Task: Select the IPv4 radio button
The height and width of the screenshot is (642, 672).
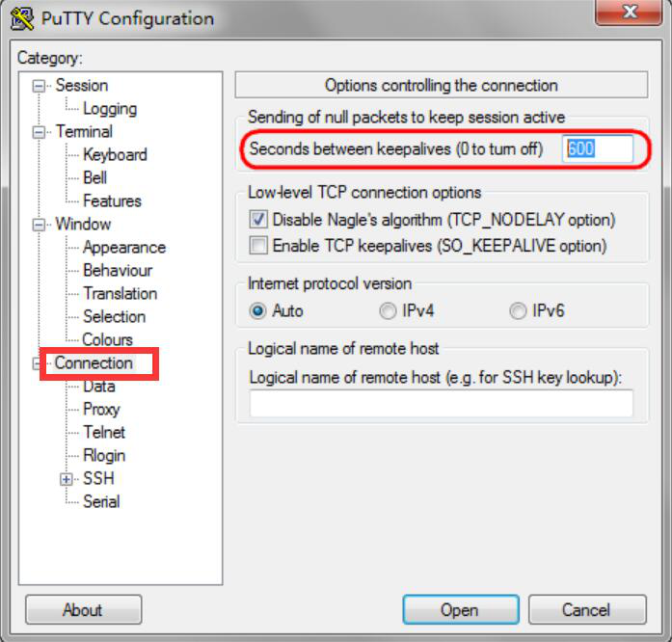Action: point(388,311)
